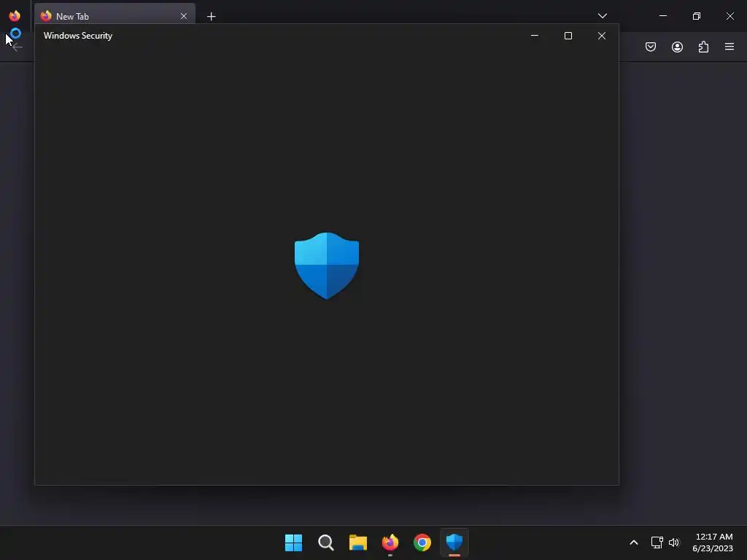Open the Firefox hamburger application menu
This screenshot has width=747, height=560.
point(729,47)
